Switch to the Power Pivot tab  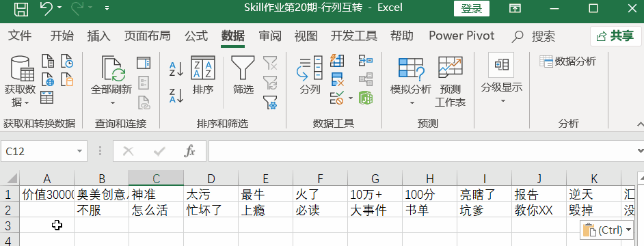click(461, 36)
